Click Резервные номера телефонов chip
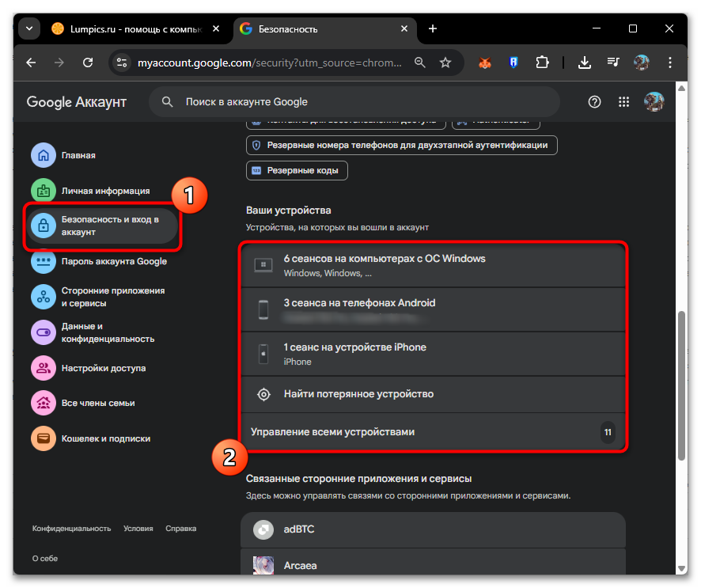 (x=401, y=146)
